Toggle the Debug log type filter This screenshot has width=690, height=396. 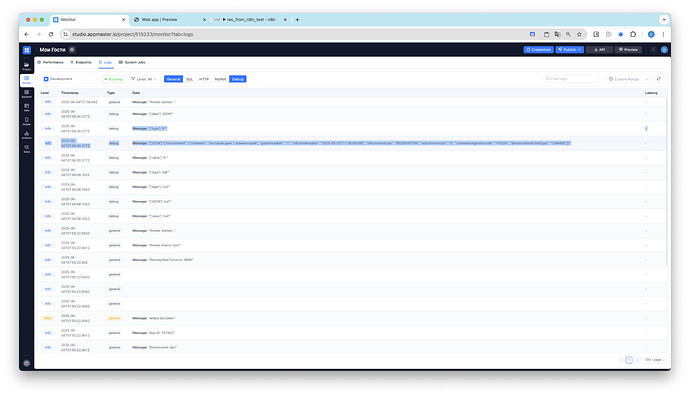(238, 79)
